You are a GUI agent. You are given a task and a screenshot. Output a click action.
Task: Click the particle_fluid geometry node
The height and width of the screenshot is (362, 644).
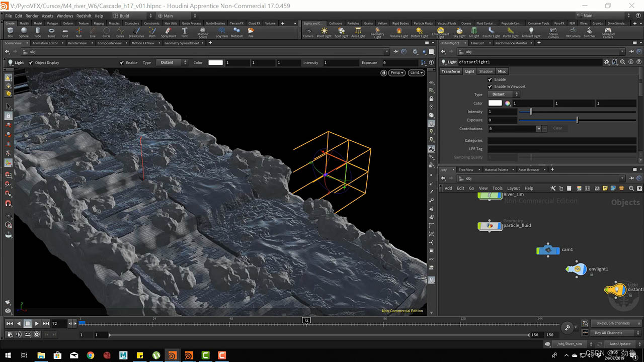490,226
